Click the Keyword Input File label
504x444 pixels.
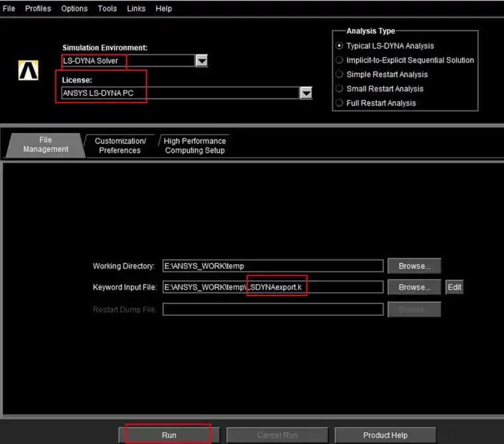point(125,287)
